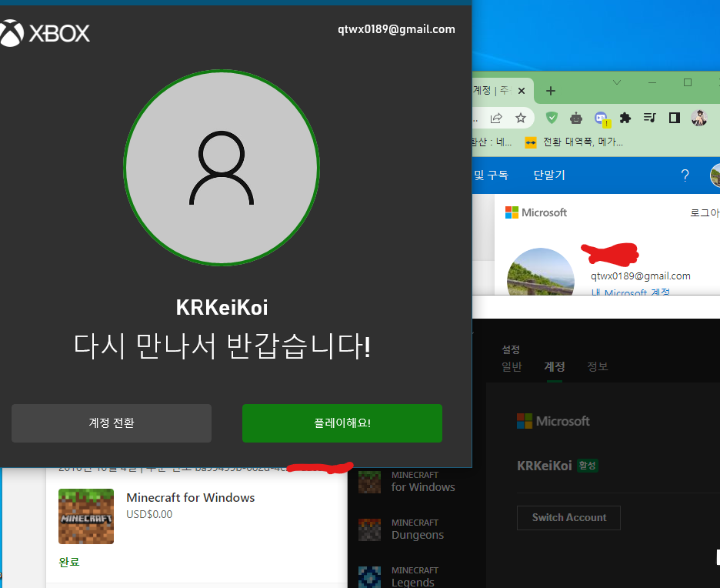
Task: Click the share page icon in address bar
Action: 496,119
